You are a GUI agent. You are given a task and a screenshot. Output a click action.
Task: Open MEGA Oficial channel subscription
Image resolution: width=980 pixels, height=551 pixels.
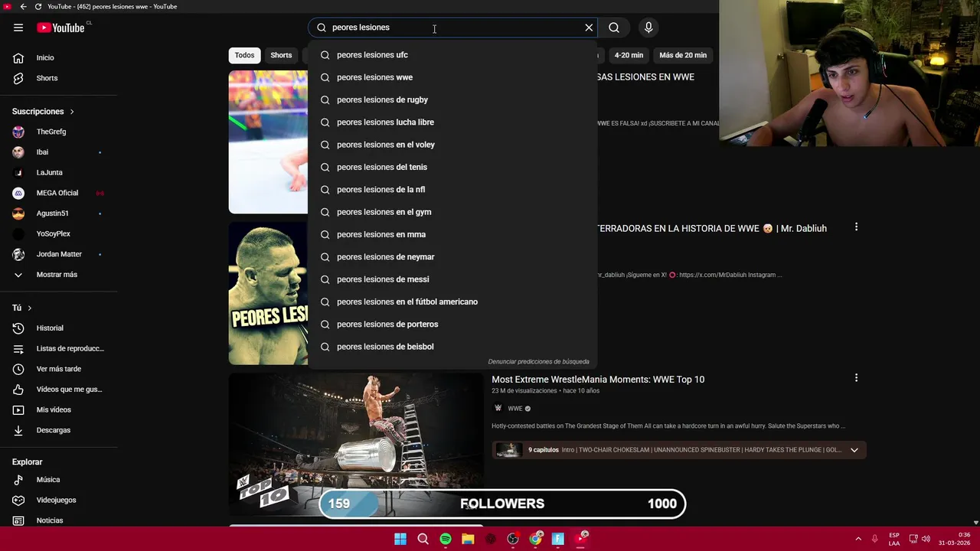58,193
